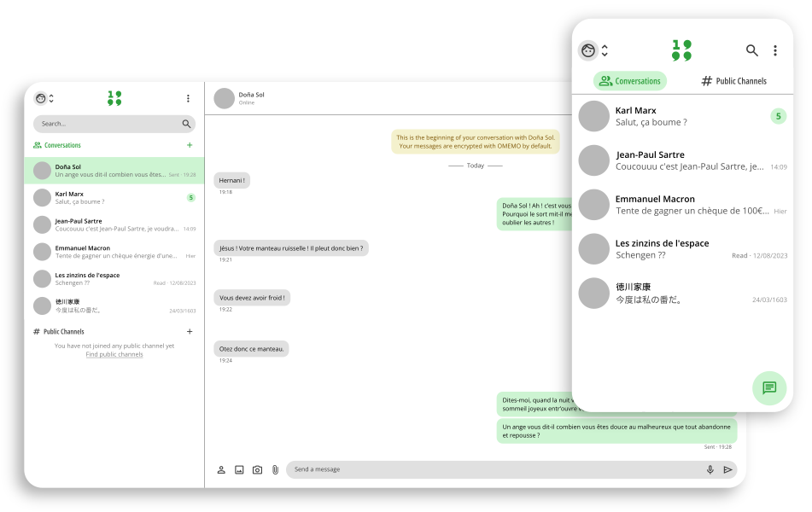812x512 pixels.
Task: Add a public channel with plus button
Action: [190, 331]
